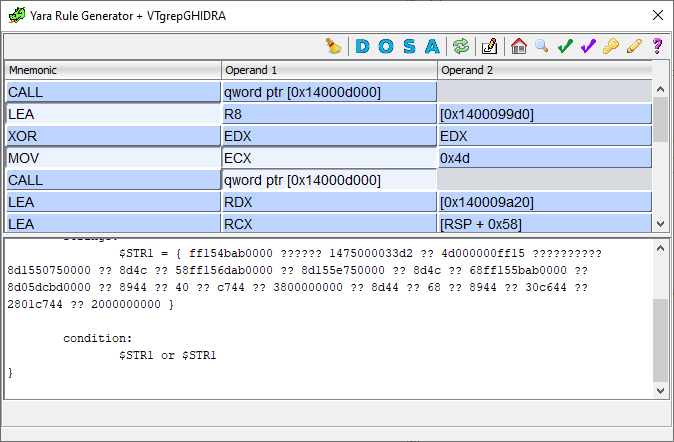Click the broom clear icon
Viewport: 674px width, 442px height.
click(334, 46)
